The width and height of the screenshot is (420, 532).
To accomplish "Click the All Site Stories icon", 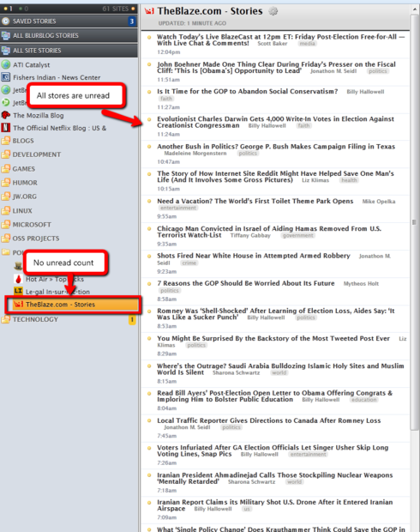I will point(5,51).
